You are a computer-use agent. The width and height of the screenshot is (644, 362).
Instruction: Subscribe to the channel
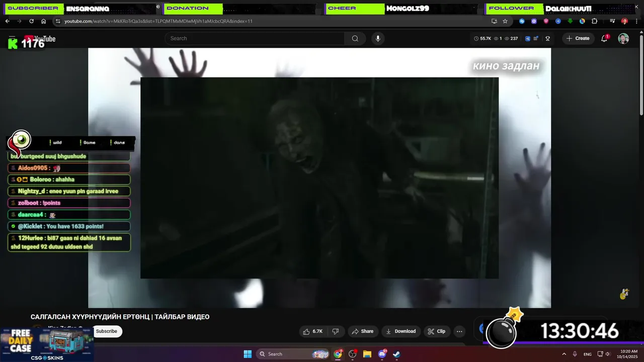coord(107,331)
